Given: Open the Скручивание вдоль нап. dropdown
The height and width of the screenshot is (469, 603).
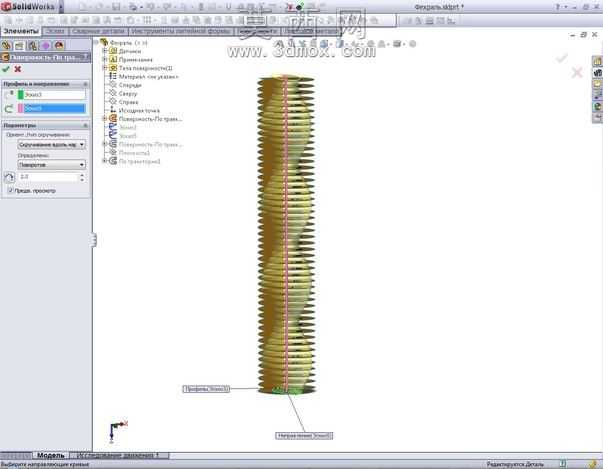Looking at the screenshot, I should click(52, 145).
